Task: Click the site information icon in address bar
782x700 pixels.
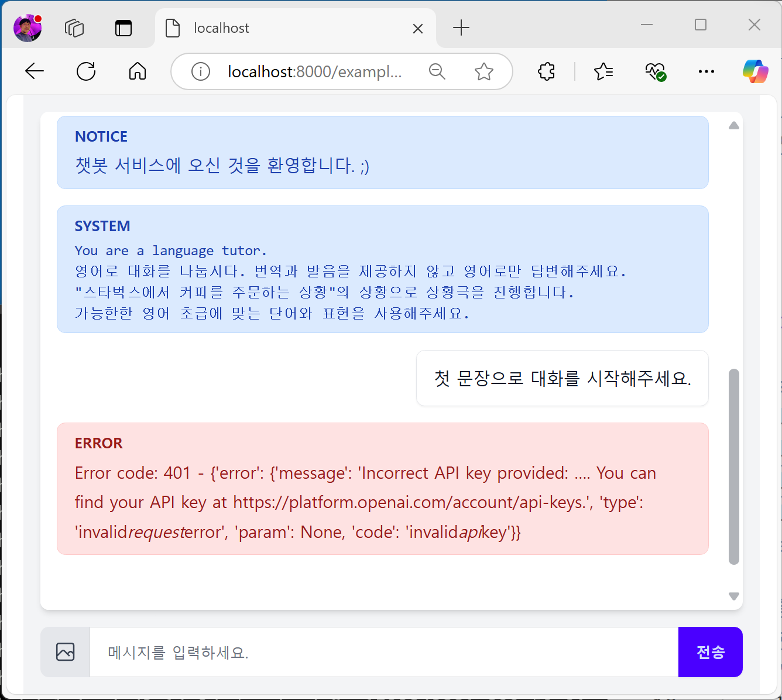Action: (x=201, y=71)
